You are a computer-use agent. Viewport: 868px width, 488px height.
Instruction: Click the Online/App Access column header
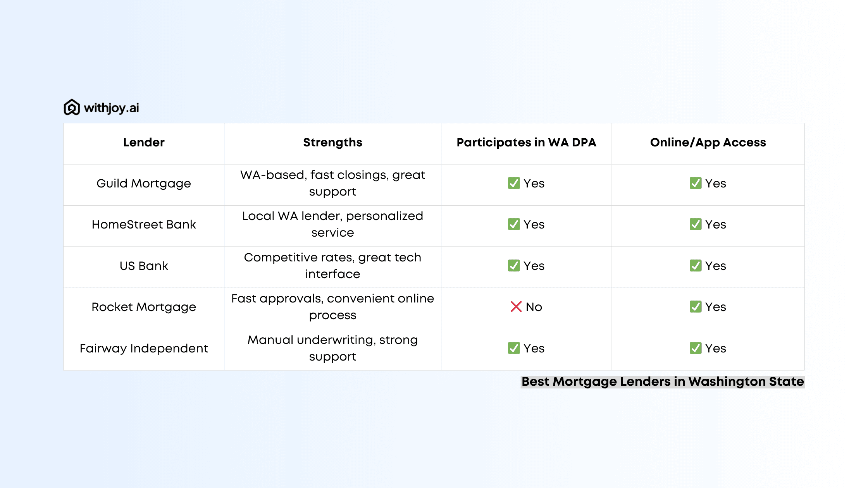[708, 143]
